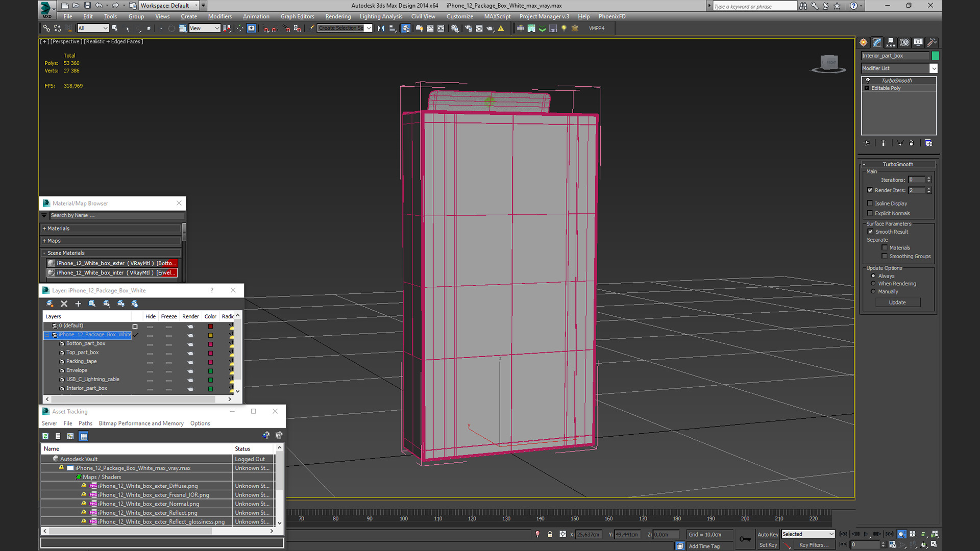Select Always update option radio button
Viewport: 980px width, 551px height.
(873, 276)
